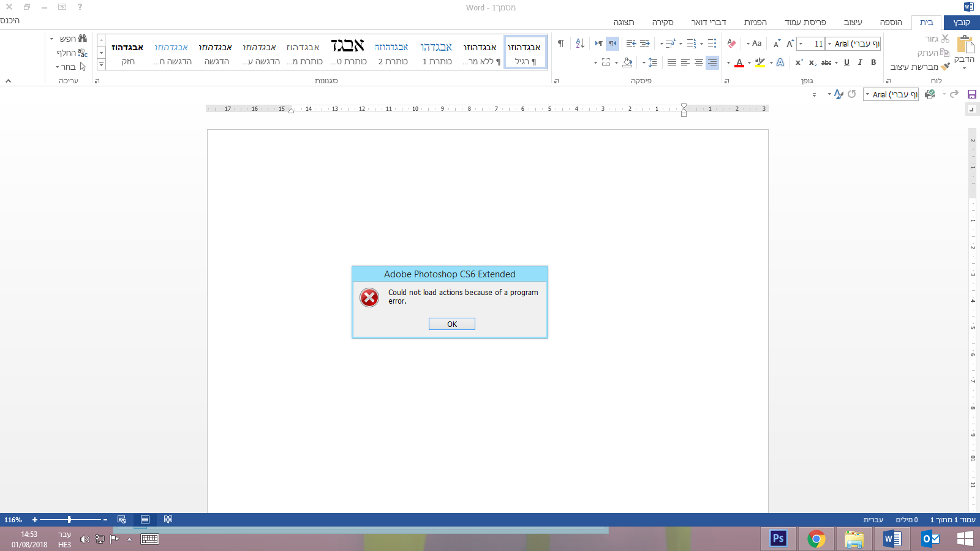
Task: Dismiss the Photoshop error with OK
Action: (x=452, y=324)
